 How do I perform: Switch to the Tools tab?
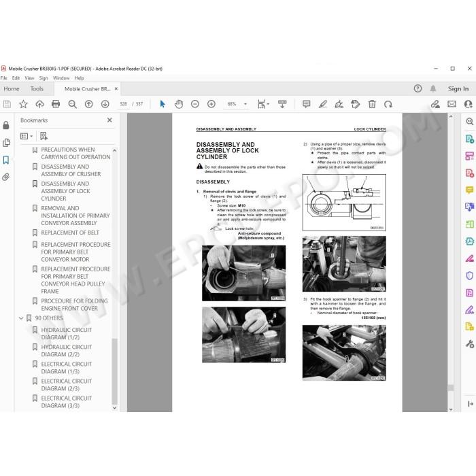[x=37, y=88]
